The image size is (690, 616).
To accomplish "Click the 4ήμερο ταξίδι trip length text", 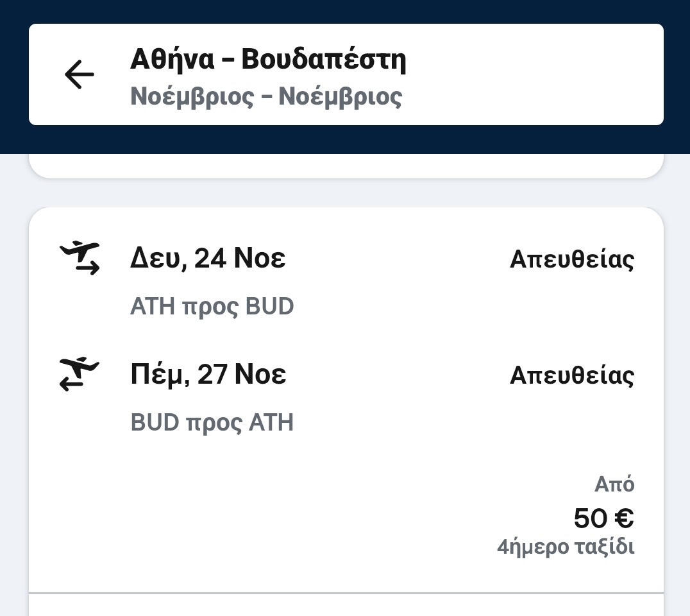I will [566, 547].
